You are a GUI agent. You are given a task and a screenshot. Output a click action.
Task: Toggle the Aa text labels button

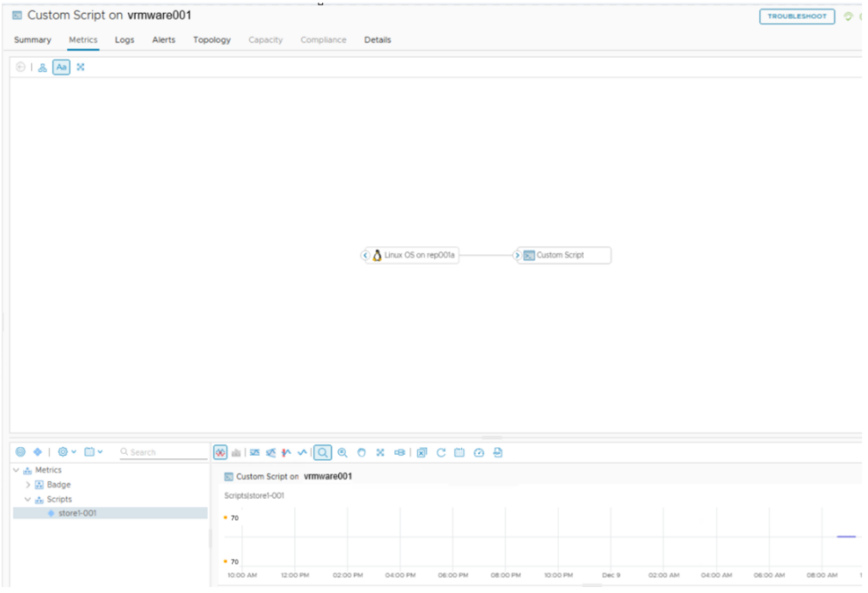(61, 67)
